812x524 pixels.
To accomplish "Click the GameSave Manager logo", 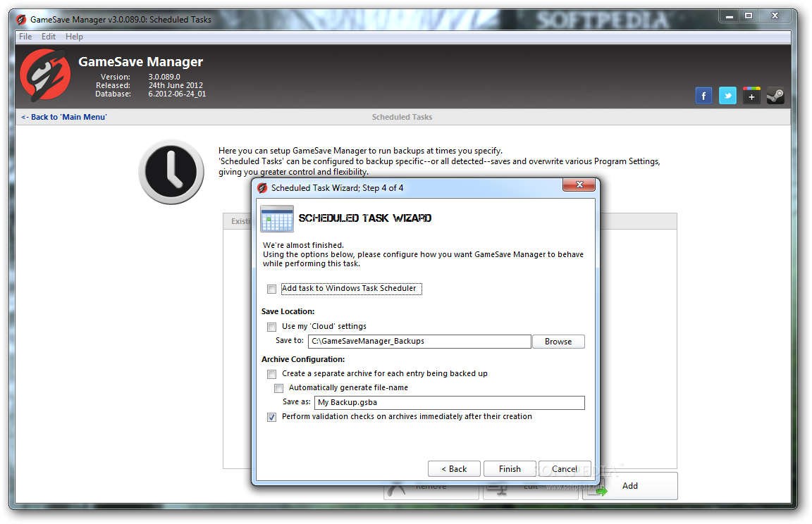I will tap(45, 75).
